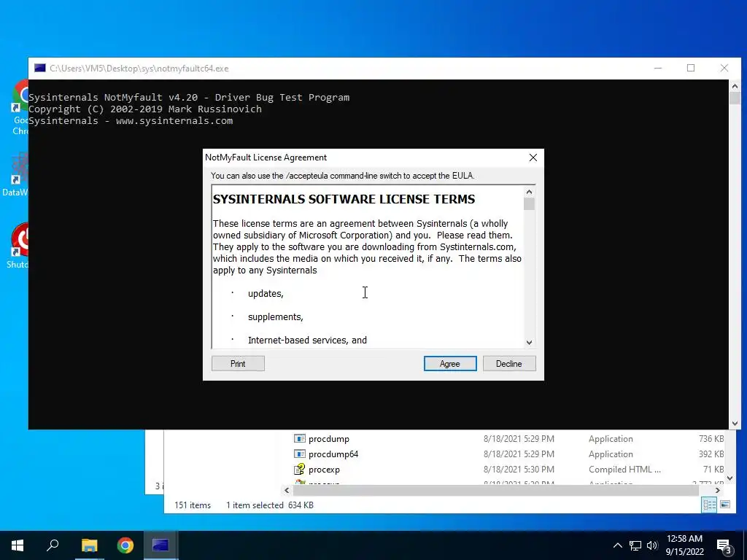Click the SYSINTERNALS SOFTWARE LICENSE TERMS heading
Image resolution: width=747 pixels, height=560 pixels.
click(x=344, y=199)
